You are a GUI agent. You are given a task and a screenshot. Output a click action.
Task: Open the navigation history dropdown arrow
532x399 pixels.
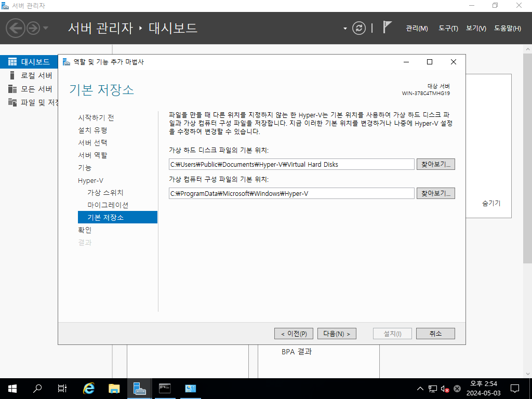pos(46,28)
